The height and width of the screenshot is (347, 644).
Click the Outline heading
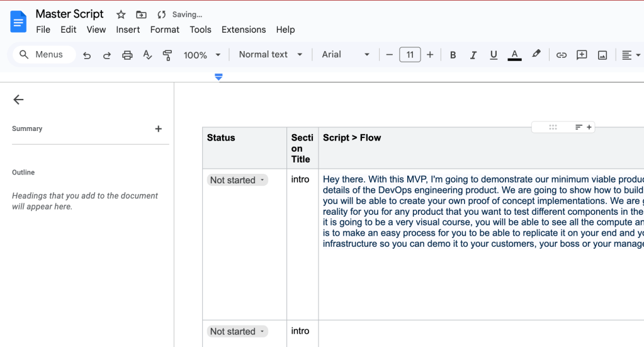(23, 173)
